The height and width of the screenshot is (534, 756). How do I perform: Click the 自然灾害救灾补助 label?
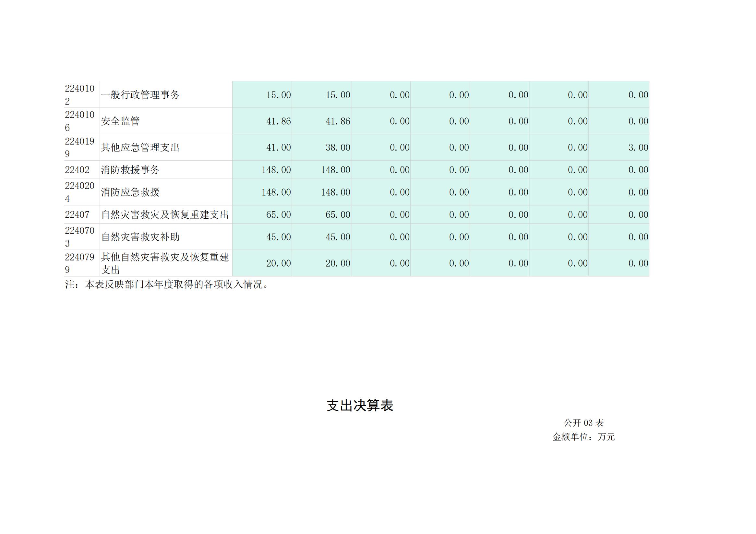[140, 237]
